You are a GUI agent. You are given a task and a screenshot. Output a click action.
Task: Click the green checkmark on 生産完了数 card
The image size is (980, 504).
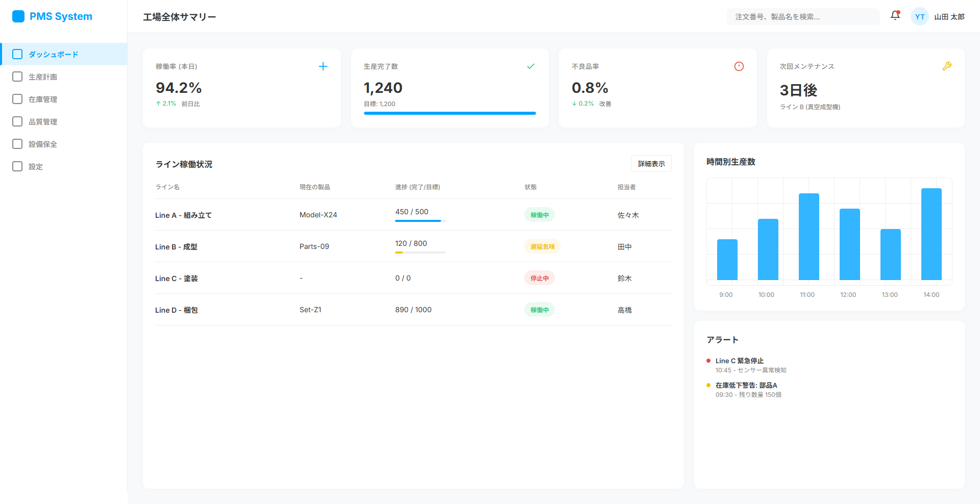click(530, 66)
